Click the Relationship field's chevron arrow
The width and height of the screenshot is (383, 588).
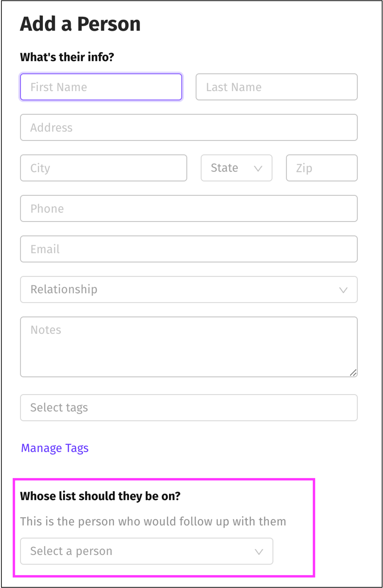(x=343, y=290)
